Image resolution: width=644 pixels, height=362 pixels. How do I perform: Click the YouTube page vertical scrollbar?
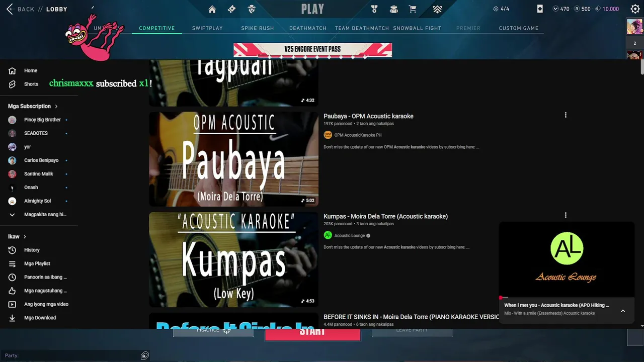[x=641, y=67]
